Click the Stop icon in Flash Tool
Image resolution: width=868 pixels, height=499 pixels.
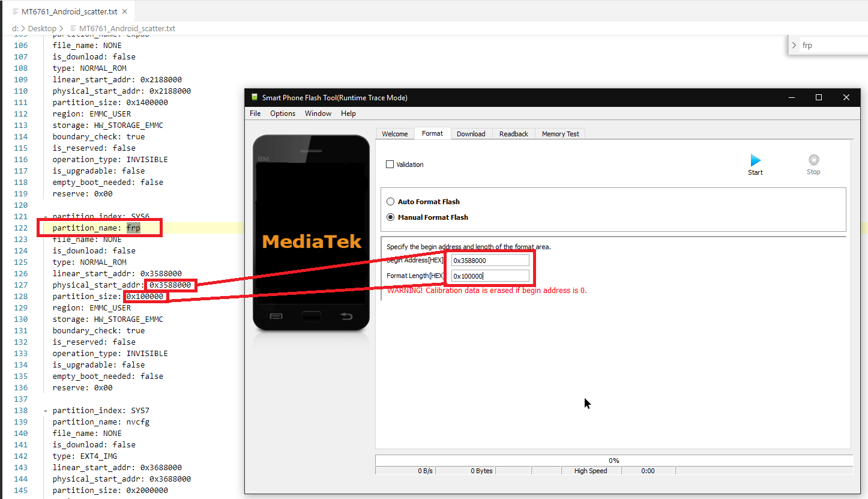pyautogui.click(x=813, y=160)
